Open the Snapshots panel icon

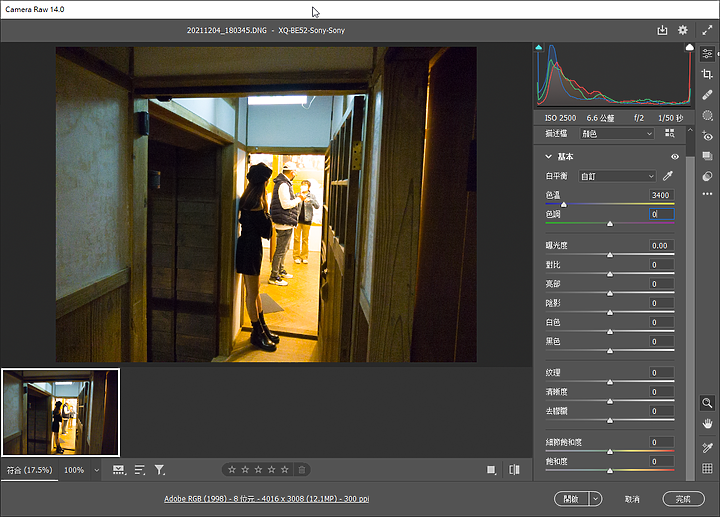(707, 156)
